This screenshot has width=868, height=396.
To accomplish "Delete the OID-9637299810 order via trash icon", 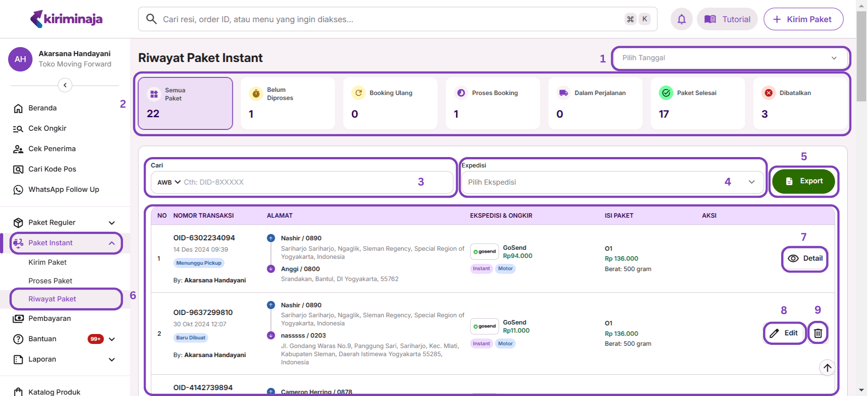I will point(818,333).
